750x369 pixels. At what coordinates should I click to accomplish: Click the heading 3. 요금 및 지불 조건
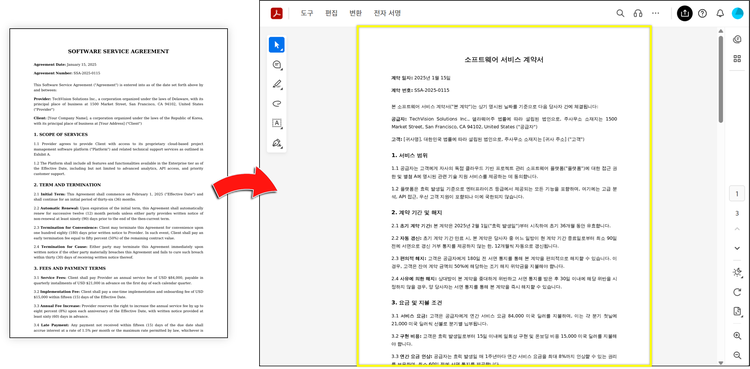point(417,303)
